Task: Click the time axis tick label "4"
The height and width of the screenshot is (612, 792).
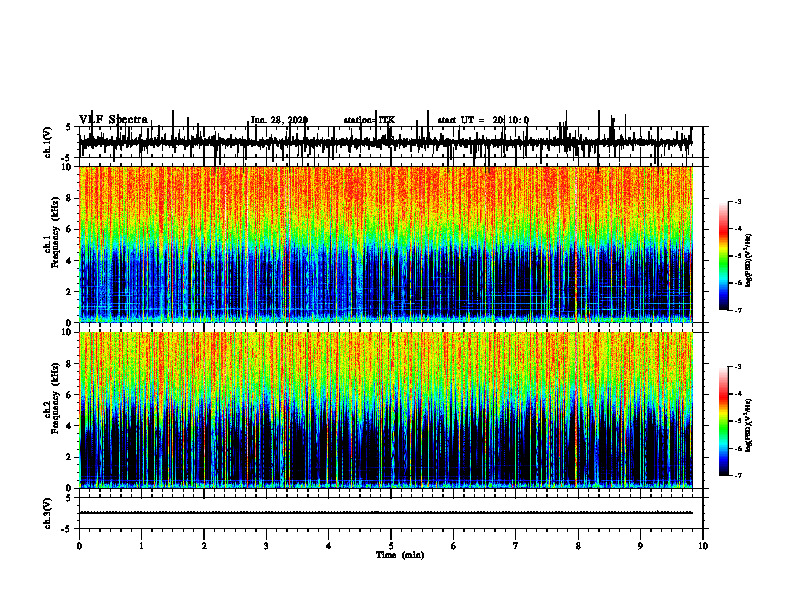Action: (329, 546)
